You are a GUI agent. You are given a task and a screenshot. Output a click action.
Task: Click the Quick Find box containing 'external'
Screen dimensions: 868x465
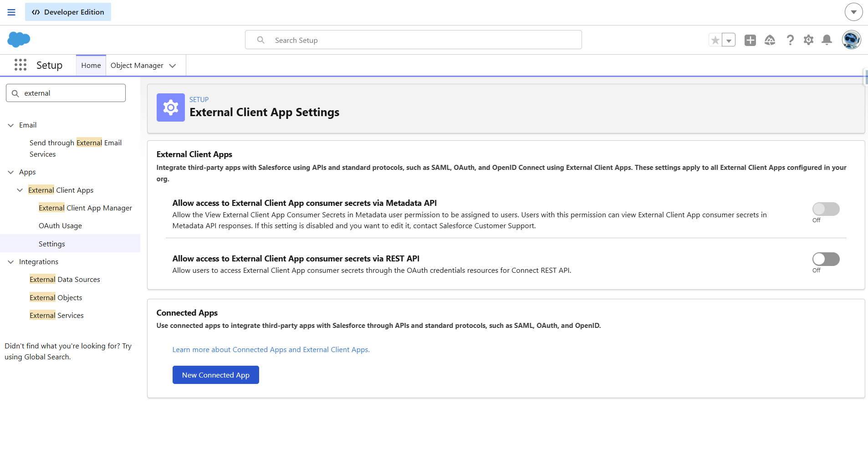(66, 93)
